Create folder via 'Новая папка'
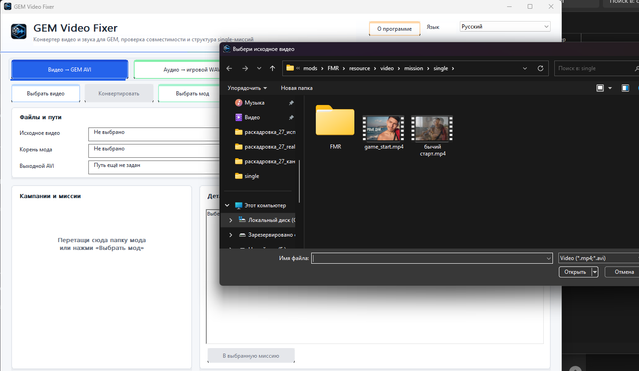 pos(297,88)
